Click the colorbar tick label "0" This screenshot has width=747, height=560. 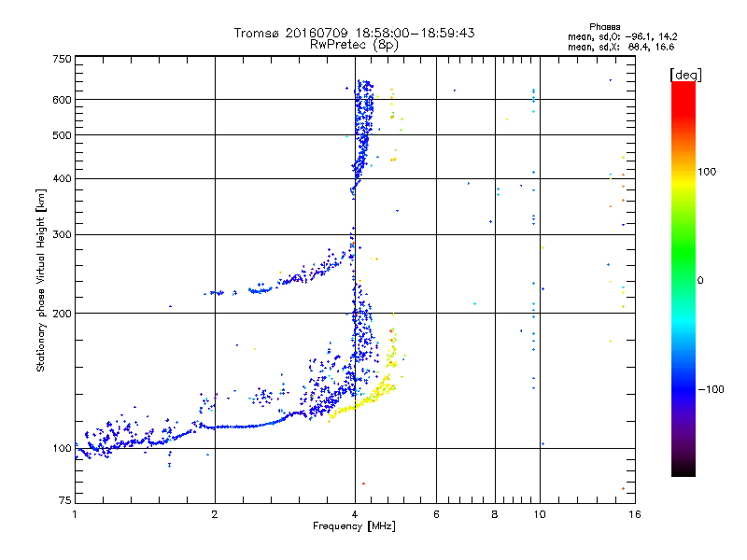pos(700,280)
